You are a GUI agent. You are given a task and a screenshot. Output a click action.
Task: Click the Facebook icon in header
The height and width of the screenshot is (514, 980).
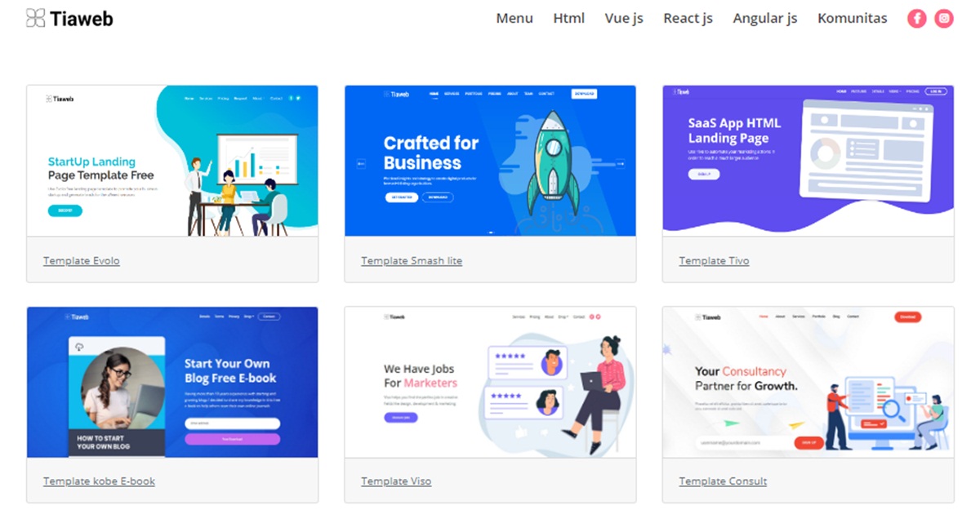coord(917,18)
